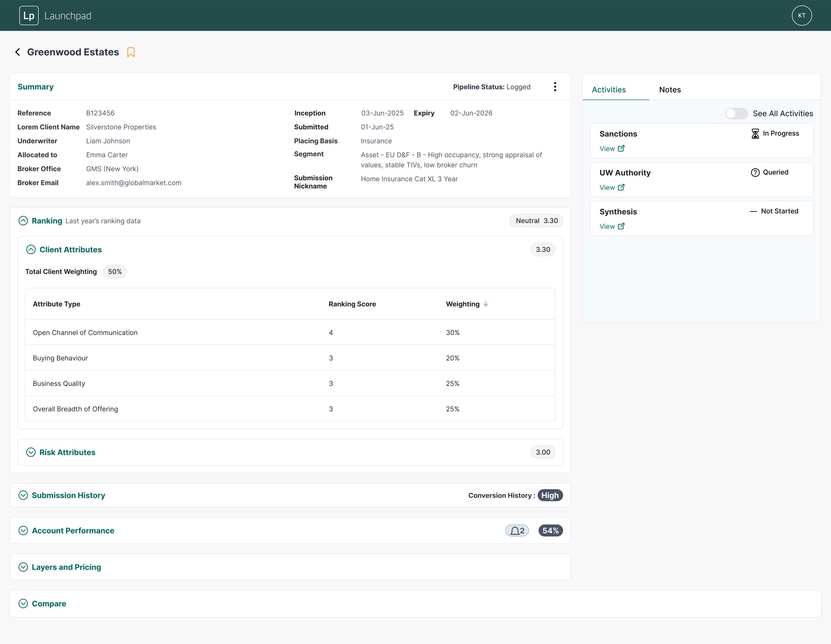Screen dimensions: 831x644
Task: Open the KT user avatar menu
Action: tap(801, 15)
